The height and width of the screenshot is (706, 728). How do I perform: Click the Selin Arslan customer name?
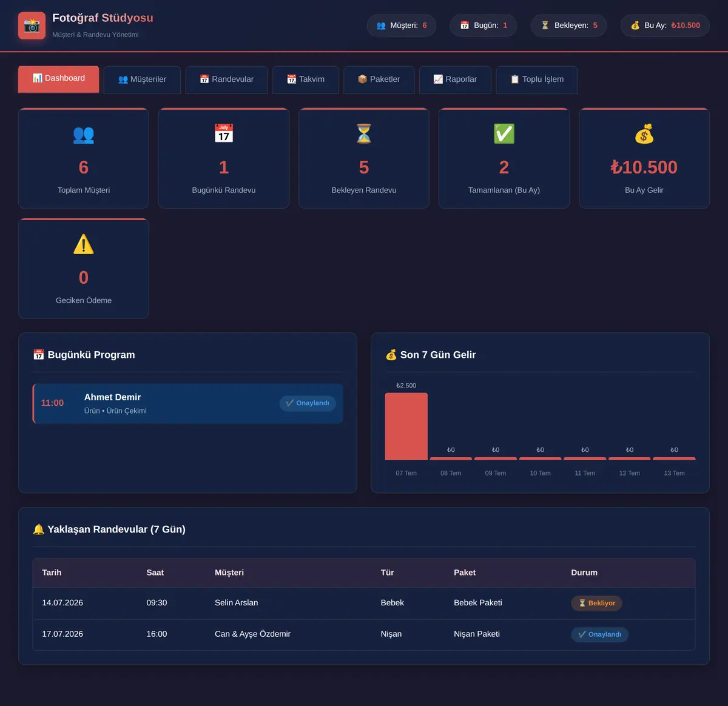pos(237,603)
